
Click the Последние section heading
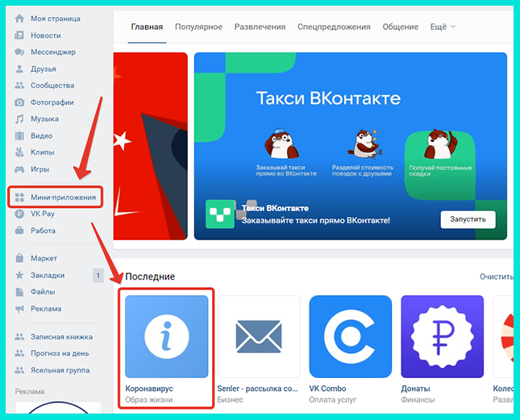(150, 277)
